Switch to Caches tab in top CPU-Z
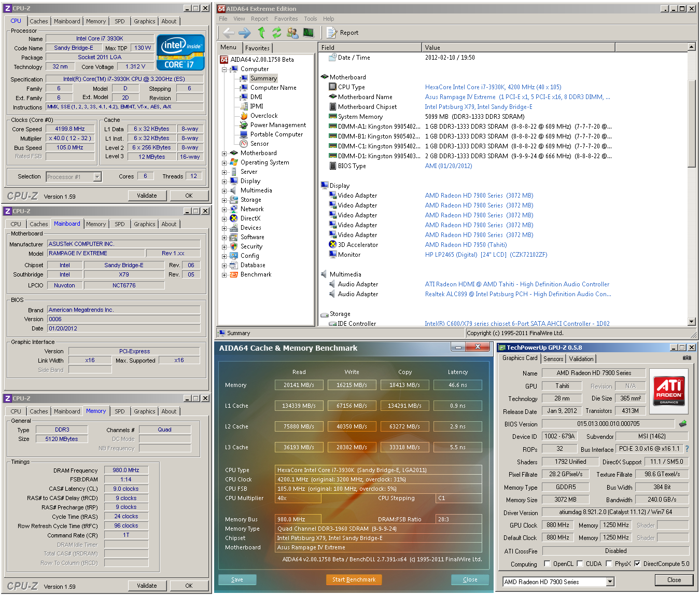The width and height of the screenshot is (700, 595). (39, 21)
